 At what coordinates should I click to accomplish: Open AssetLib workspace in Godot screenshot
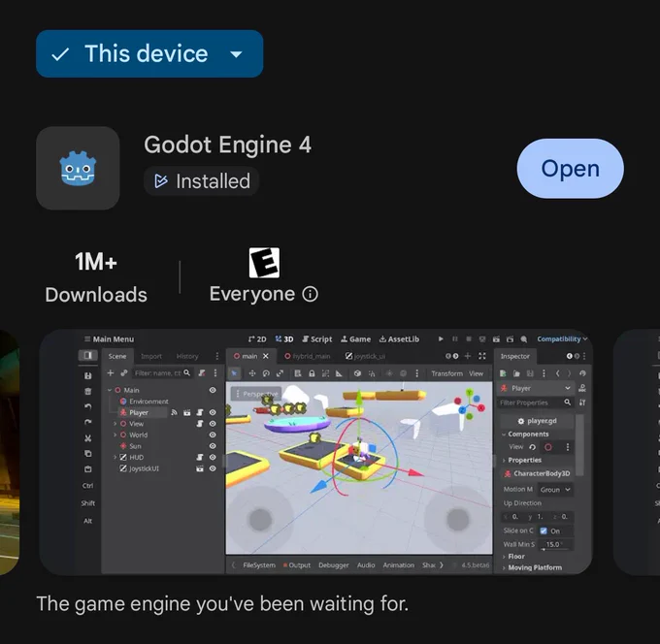(399, 339)
